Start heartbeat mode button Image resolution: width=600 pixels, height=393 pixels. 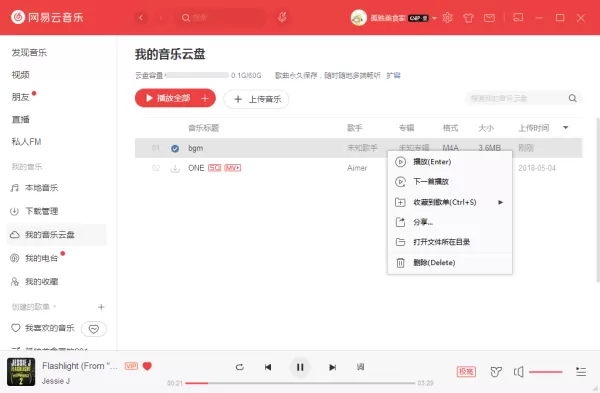pos(94,329)
